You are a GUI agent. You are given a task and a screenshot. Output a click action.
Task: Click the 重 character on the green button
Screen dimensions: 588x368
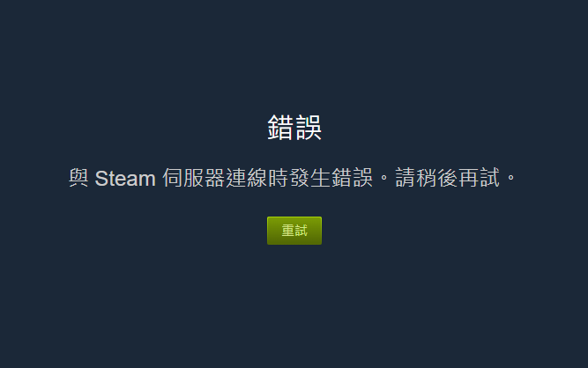point(288,231)
